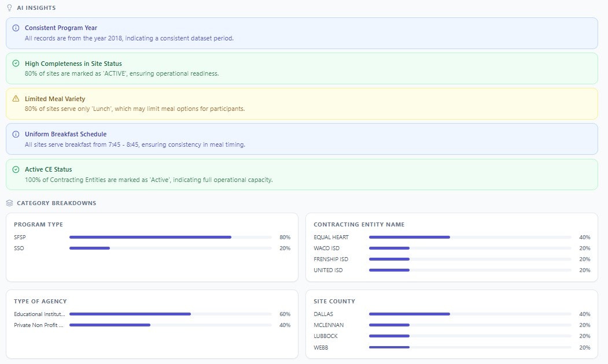The width and height of the screenshot is (608, 364).
Task: Select the FRENSHIP ISD entity label
Action: 331,259
